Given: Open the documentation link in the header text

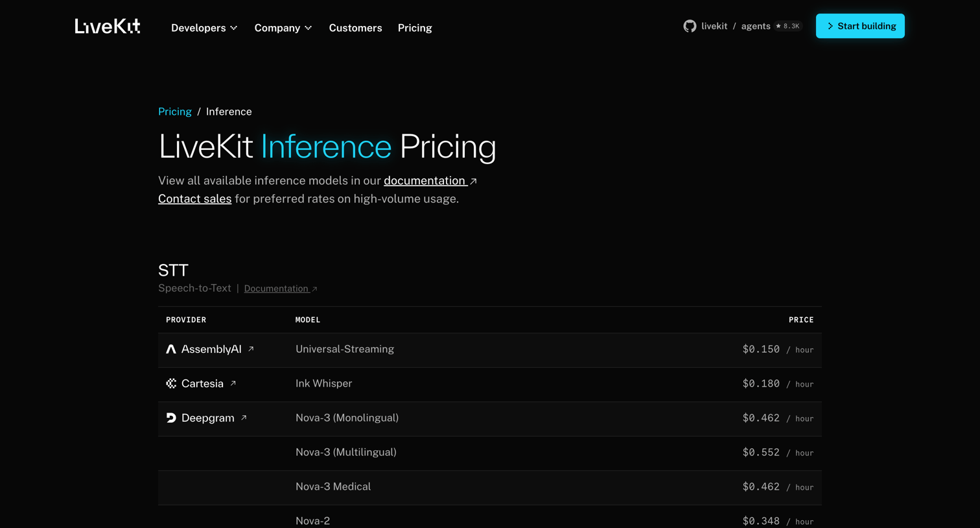Looking at the screenshot, I should tap(430, 180).
